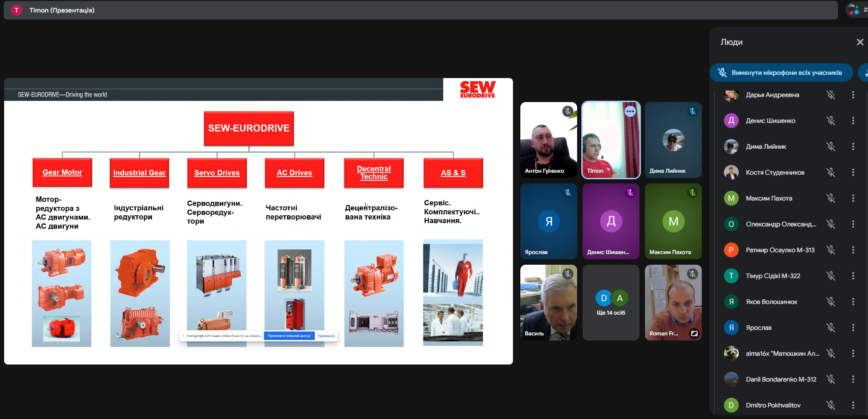The width and height of the screenshot is (868, 419).
Task: Click three-dot icon on Timon's video tile
Action: (x=630, y=111)
